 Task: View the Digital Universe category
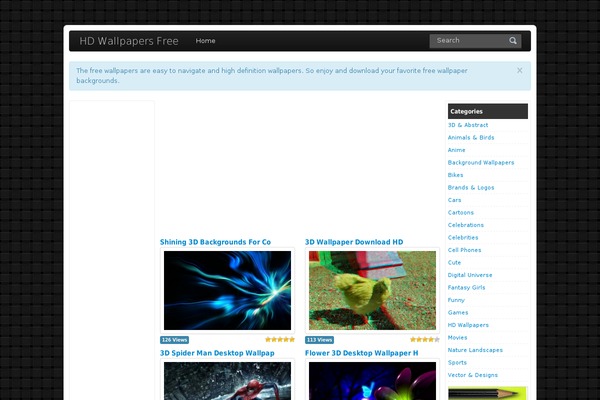(x=470, y=275)
